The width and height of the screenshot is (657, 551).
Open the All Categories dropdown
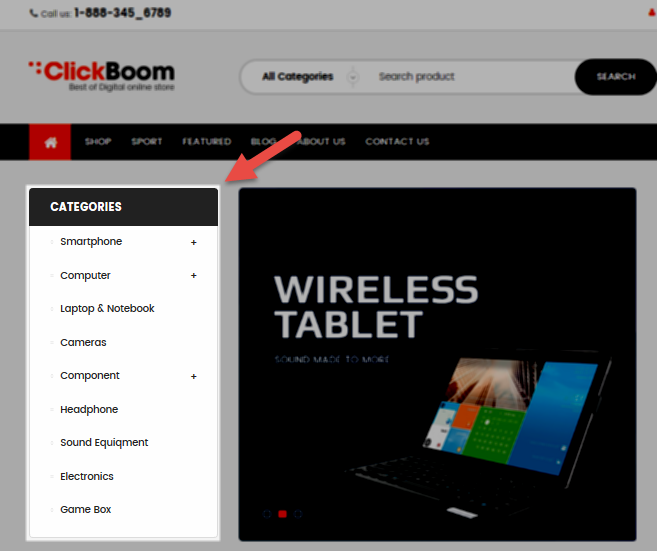click(x=309, y=77)
